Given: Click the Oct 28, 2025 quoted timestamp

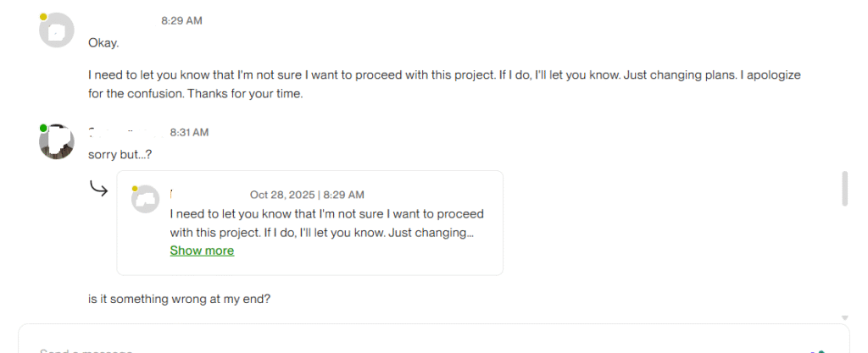Looking at the screenshot, I should click(x=307, y=195).
